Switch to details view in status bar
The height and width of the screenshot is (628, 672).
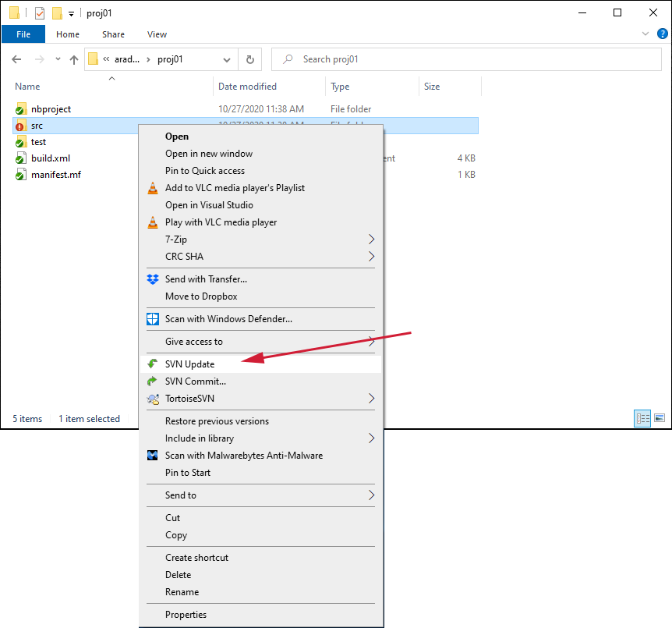coord(643,419)
